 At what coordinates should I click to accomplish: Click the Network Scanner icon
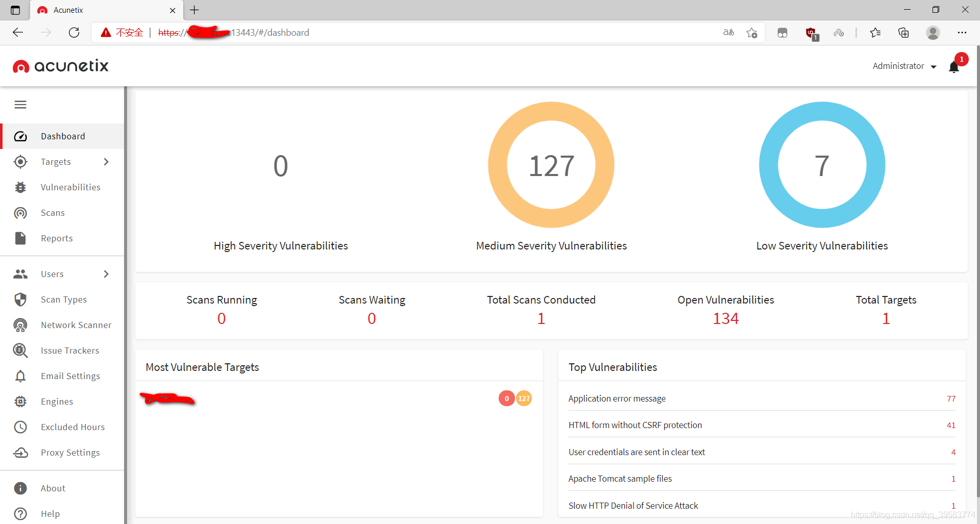(x=20, y=325)
